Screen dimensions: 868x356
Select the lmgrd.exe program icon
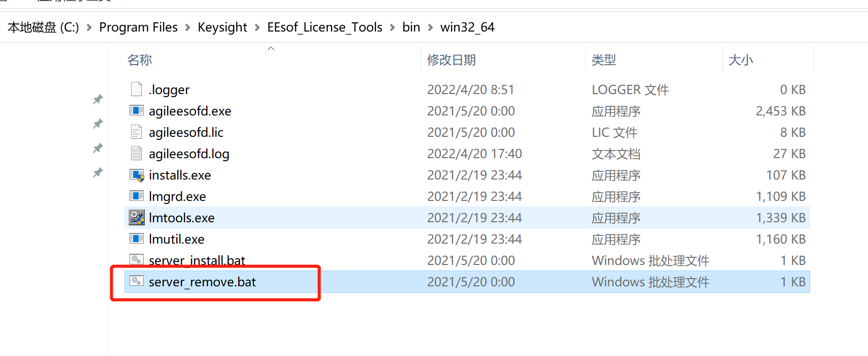point(136,196)
